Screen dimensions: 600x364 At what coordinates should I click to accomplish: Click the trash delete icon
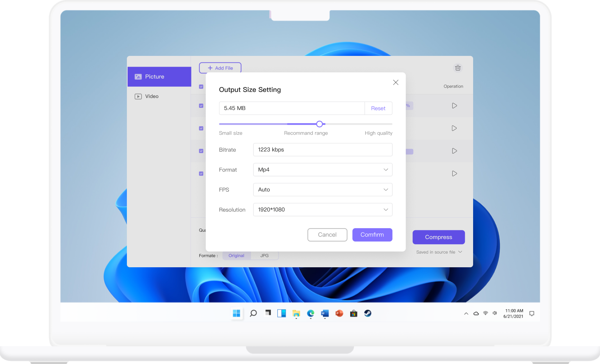[458, 68]
